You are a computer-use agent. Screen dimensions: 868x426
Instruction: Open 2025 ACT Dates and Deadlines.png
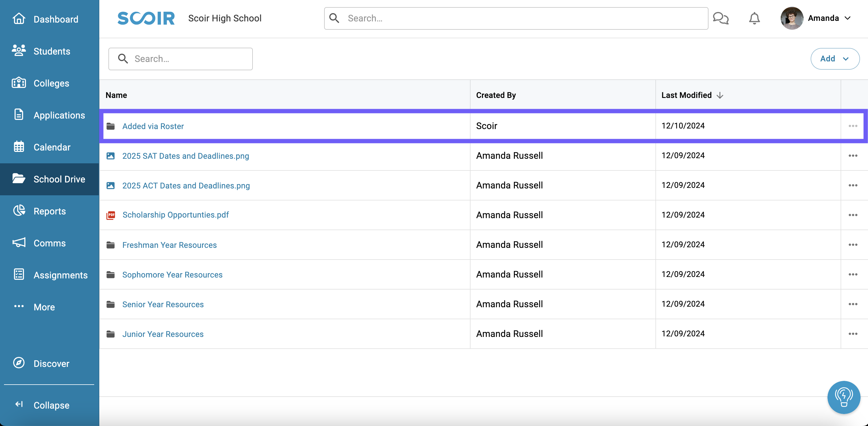[186, 186]
